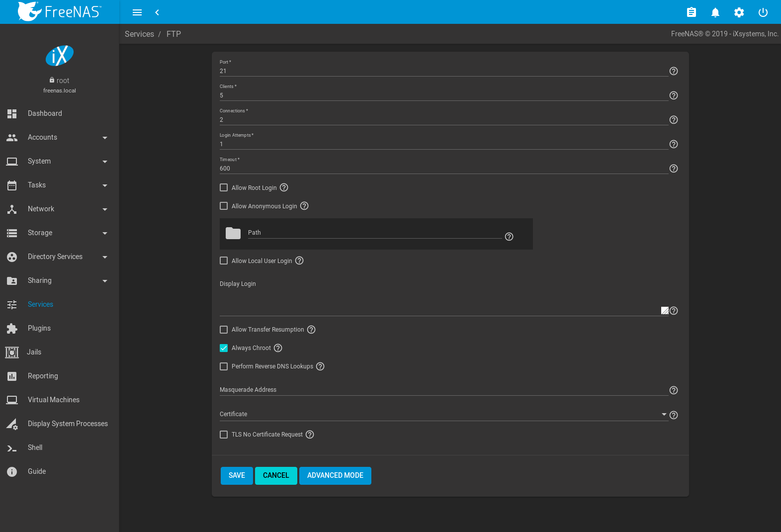Open Virtual Machines in the sidebar
The height and width of the screenshot is (532, 781).
60,400
